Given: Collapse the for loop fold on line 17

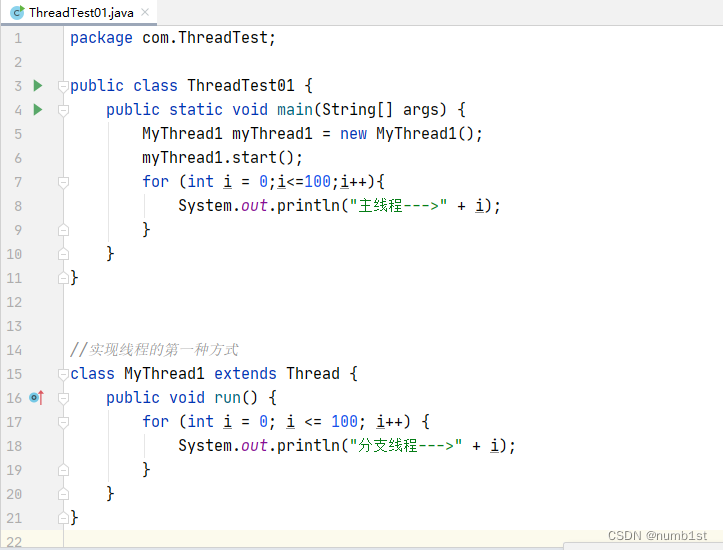Looking at the screenshot, I should pyautogui.click(x=63, y=422).
